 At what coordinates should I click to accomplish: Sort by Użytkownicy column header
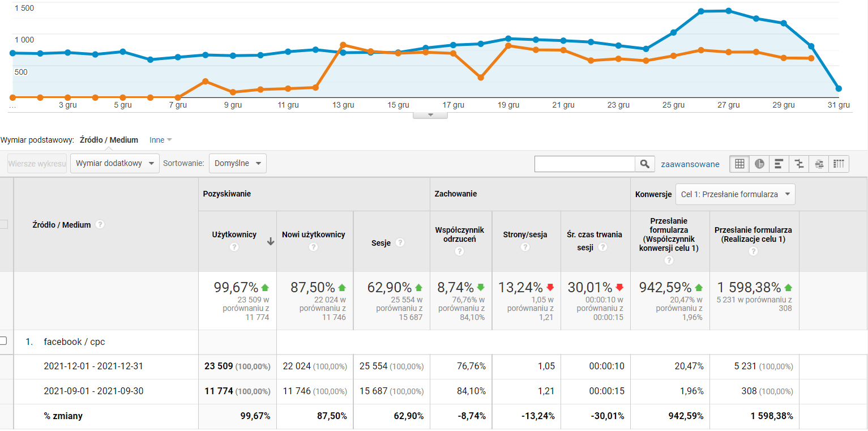(234, 234)
